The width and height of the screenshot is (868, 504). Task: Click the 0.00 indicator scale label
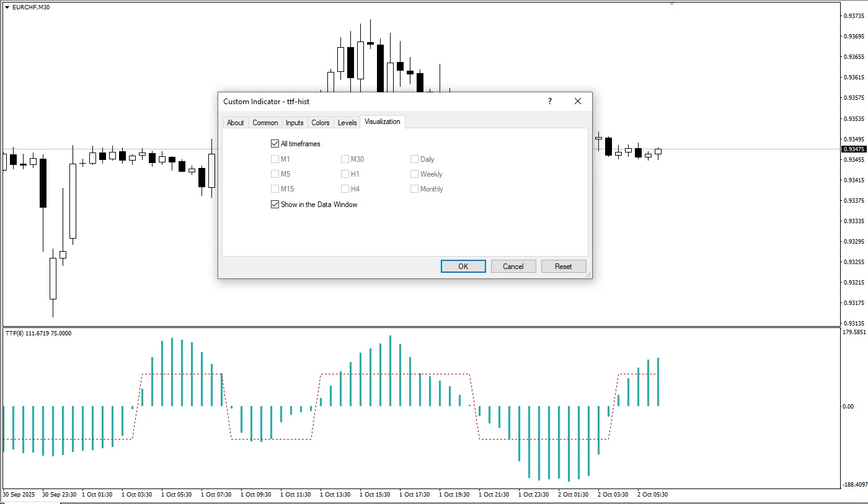[848, 407]
